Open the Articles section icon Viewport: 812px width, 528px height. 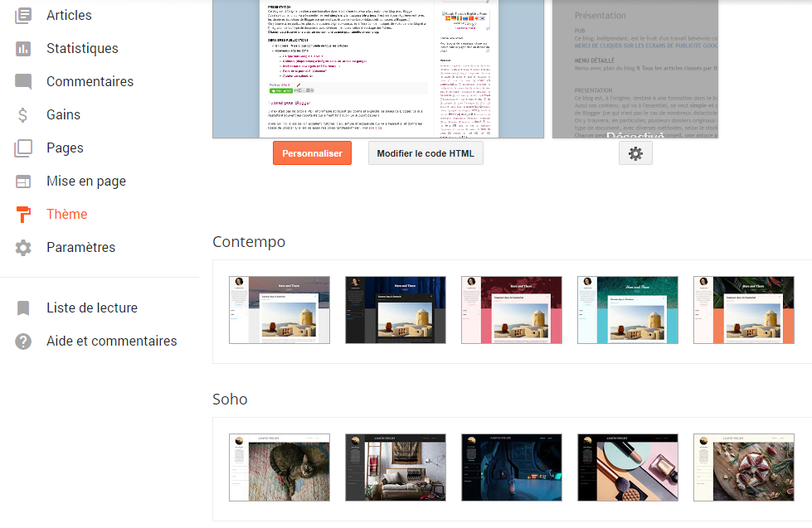22,15
